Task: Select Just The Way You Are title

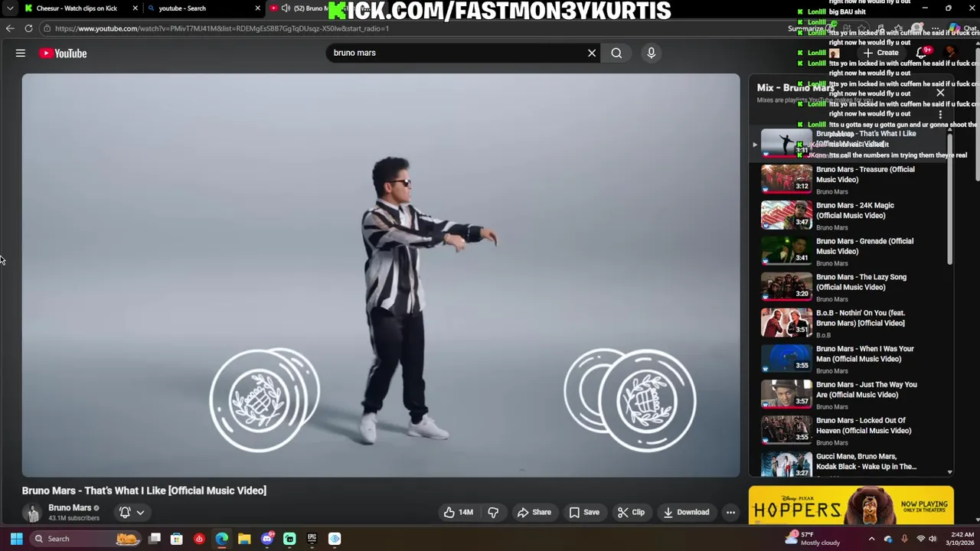Action: (x=866, y=390)
